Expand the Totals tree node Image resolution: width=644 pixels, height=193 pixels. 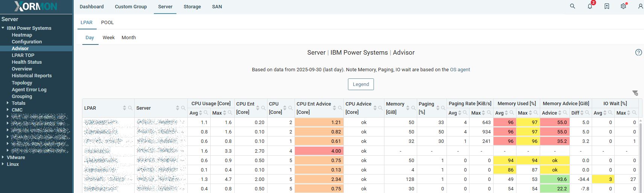(8, 103)
